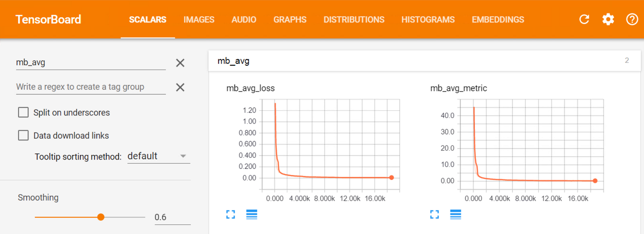Screen dimensions: 644x234
Task: Click the mb_avg_metric chart title
Action: (x=459, y=89)
